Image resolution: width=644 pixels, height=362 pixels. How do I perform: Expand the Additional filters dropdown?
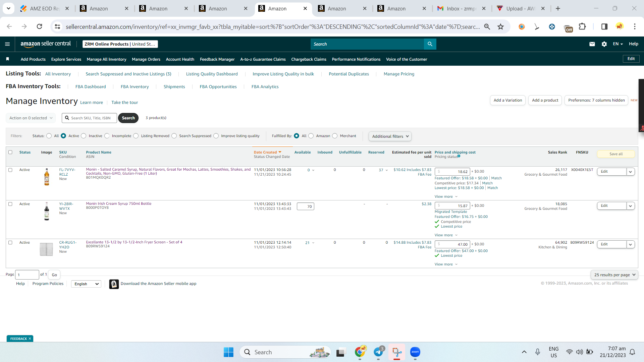click(390, 136)
